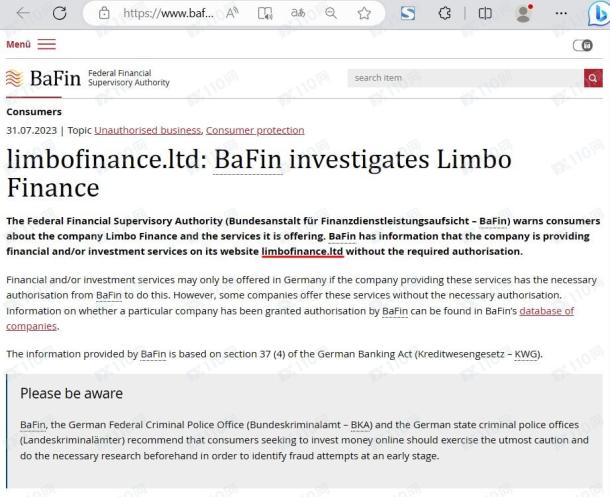Click the Consumers section label
Screen dimensions: 610x497
pos(34,112)
